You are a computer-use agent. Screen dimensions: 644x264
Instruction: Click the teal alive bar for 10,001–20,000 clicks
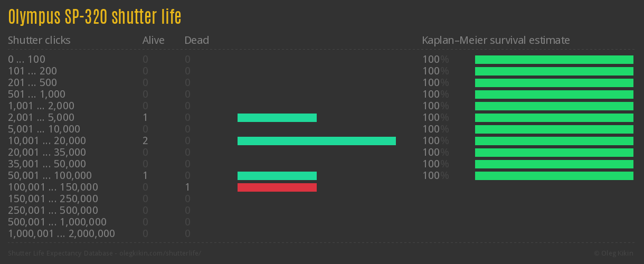point(317,141)
